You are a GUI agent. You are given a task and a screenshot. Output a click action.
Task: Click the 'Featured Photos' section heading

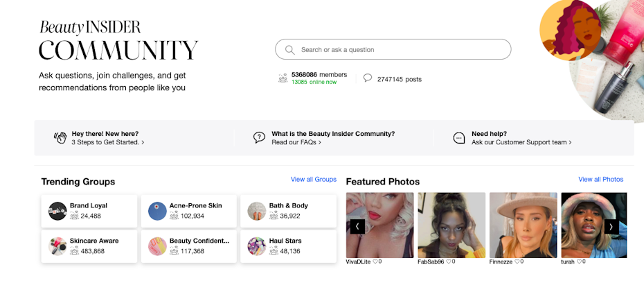[383, 182]
